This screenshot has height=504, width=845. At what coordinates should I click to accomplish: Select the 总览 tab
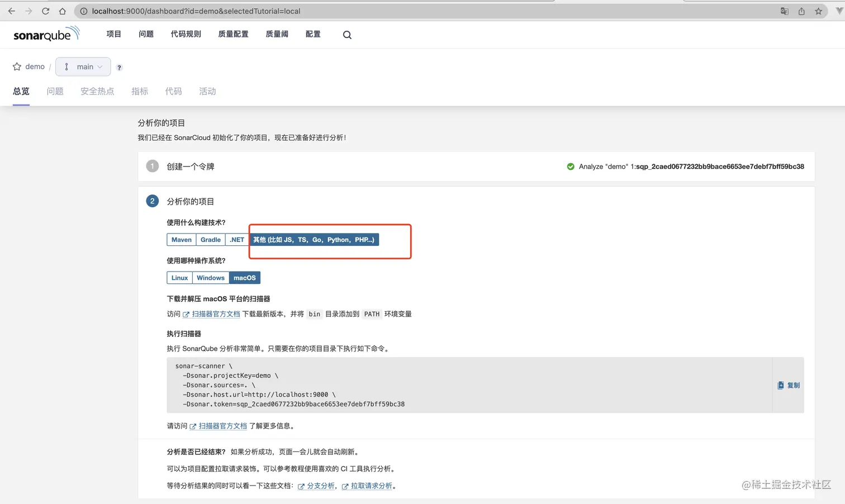click(21, 91)
